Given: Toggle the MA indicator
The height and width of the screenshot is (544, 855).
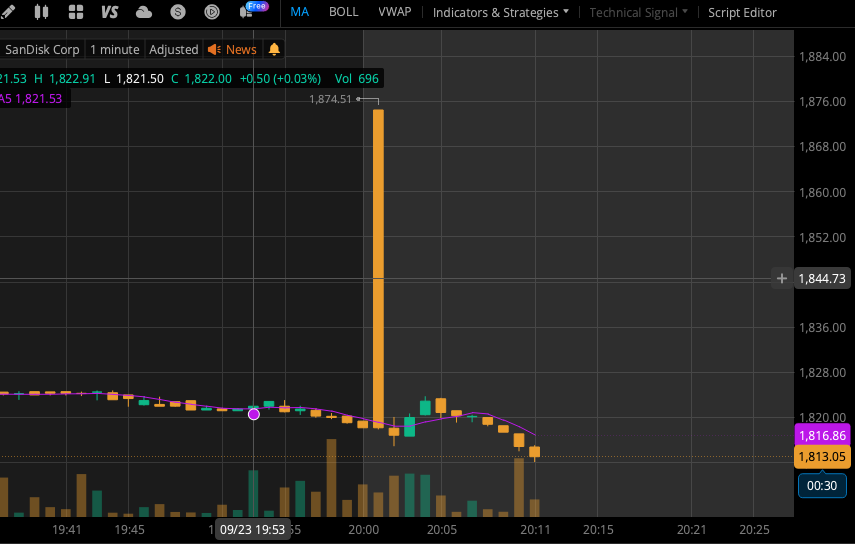Looking at the screenshot, I should pos(299,12).
